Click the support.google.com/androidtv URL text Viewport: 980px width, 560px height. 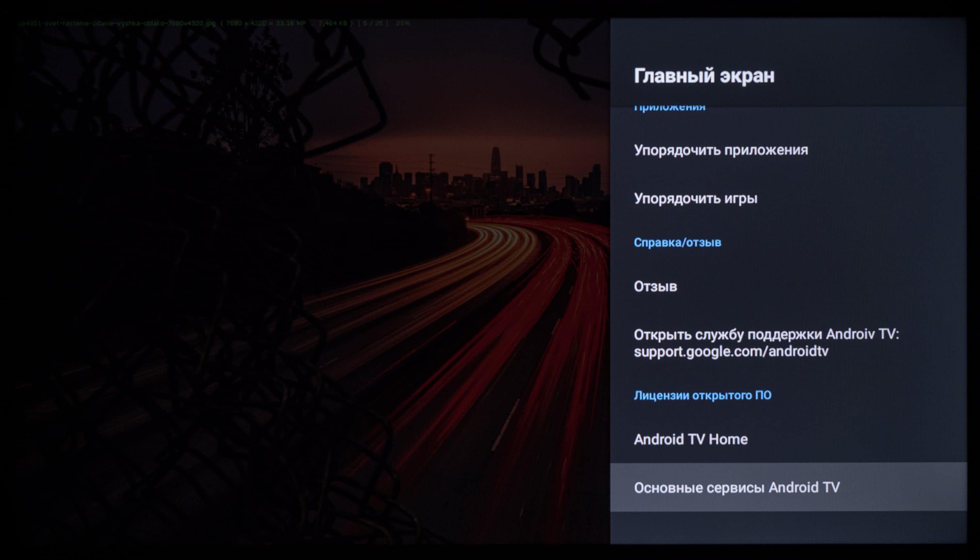coord(730,352)
